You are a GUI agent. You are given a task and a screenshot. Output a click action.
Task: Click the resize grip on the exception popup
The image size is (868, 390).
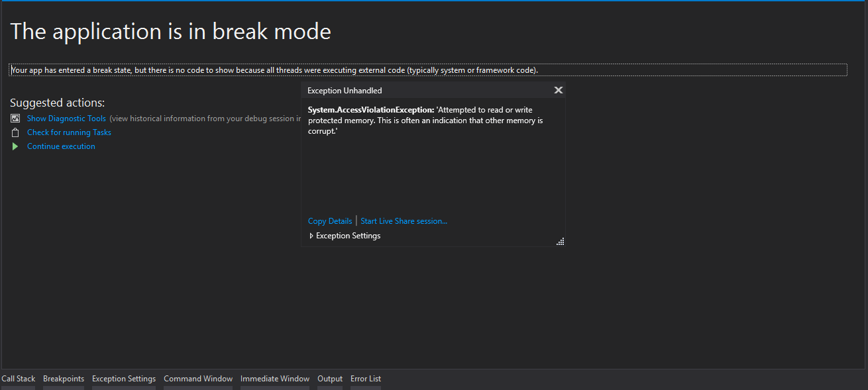(560, 241)
